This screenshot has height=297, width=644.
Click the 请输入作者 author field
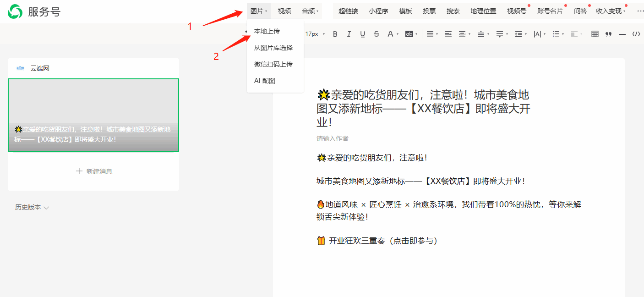tap(333, 138)
